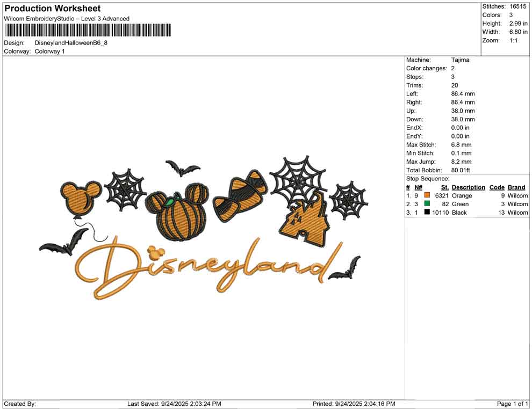Click the green color swatch in stop sequence
This screenshot has width=532, height=409.
pos(427,203)
